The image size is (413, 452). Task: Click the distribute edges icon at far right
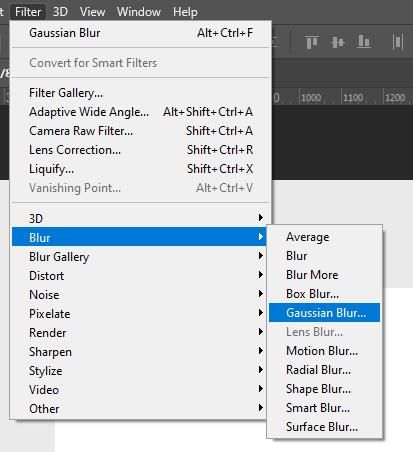(x=398, y=42)
